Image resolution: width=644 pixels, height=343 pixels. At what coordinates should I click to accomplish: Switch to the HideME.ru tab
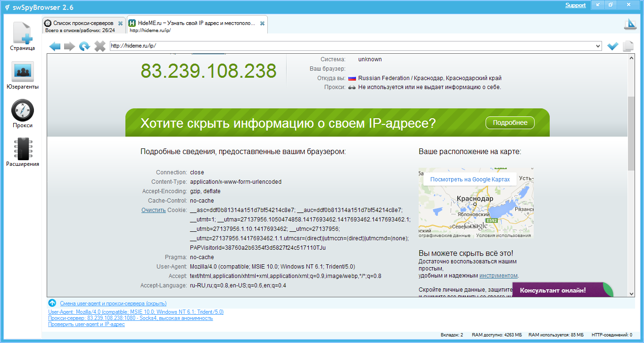coord(197,25)
